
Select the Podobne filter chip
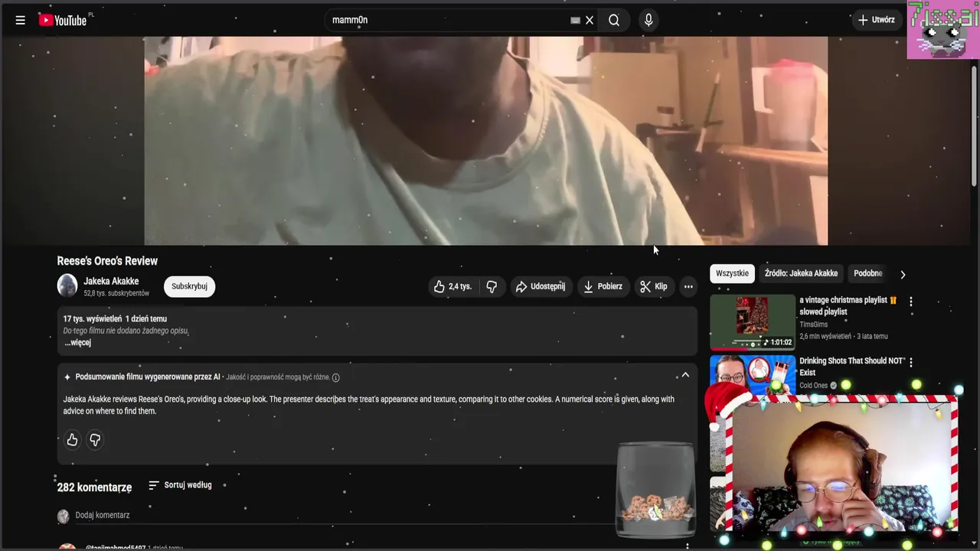[x=867, y=273]
